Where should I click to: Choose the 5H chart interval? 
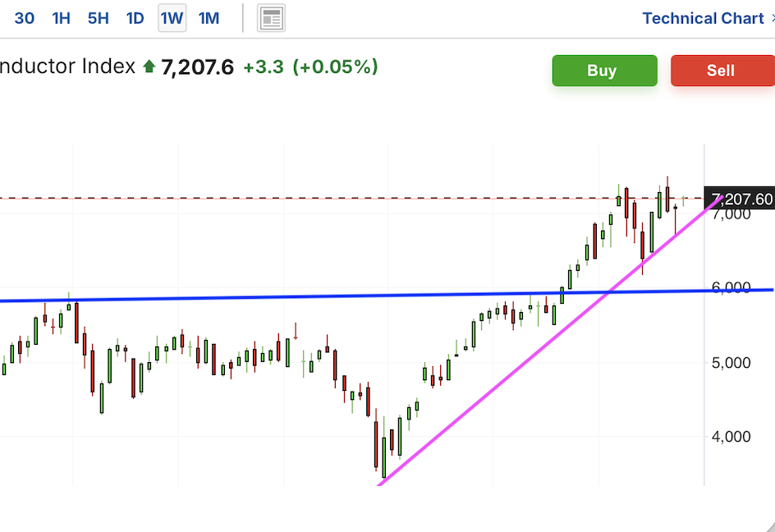(98, 18)
